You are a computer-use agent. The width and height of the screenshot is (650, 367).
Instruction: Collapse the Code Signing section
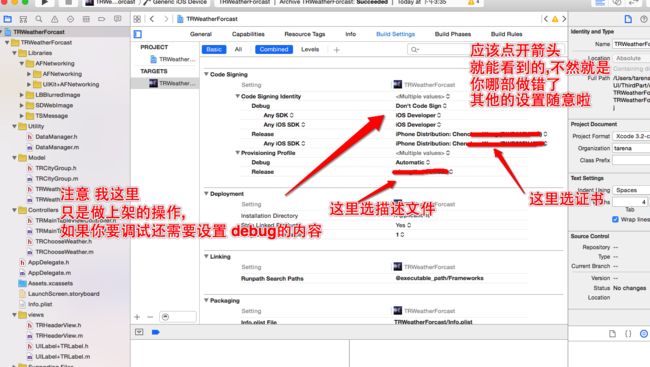pos(206,74)
